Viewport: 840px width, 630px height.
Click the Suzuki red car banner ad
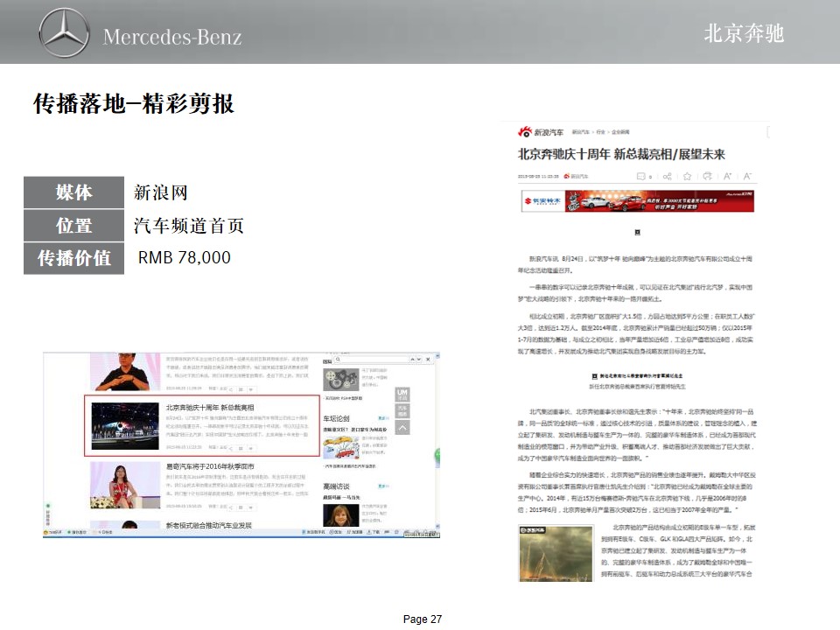coord(638,201)
